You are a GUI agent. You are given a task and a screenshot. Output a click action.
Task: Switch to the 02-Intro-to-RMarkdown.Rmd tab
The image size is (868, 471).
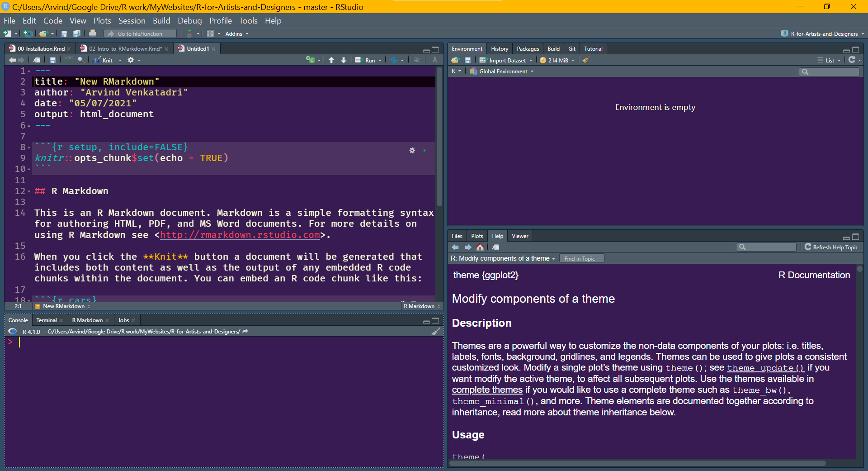pyautogui.click(x=125, y=48)
